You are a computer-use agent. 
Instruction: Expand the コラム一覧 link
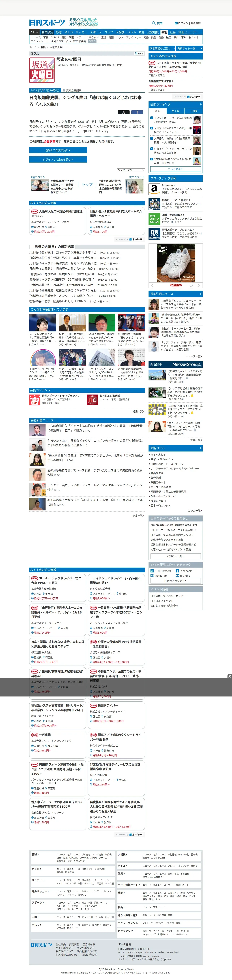point(195,511)
